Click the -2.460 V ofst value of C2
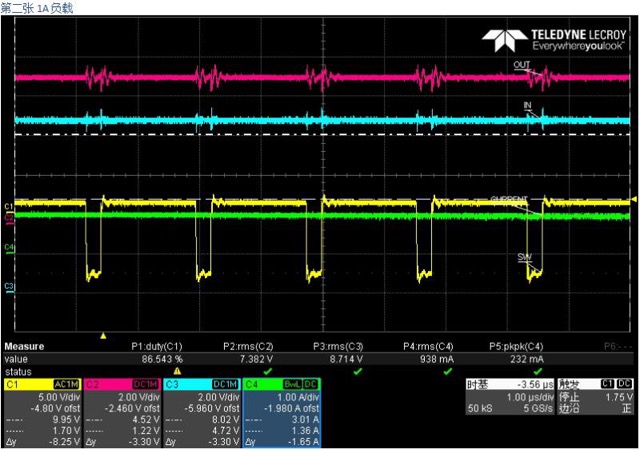 [133, 408]
